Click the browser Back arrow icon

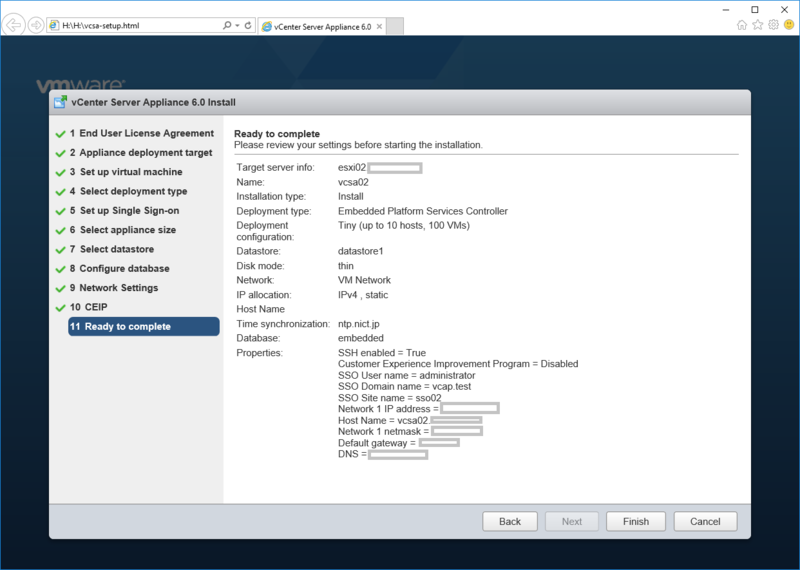(x=14, y=24)
